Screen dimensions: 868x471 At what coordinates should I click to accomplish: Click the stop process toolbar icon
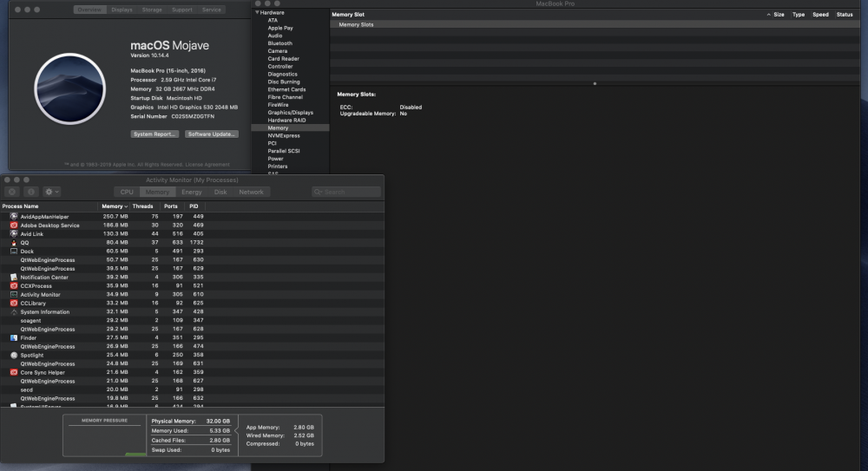tap(12, 192)
